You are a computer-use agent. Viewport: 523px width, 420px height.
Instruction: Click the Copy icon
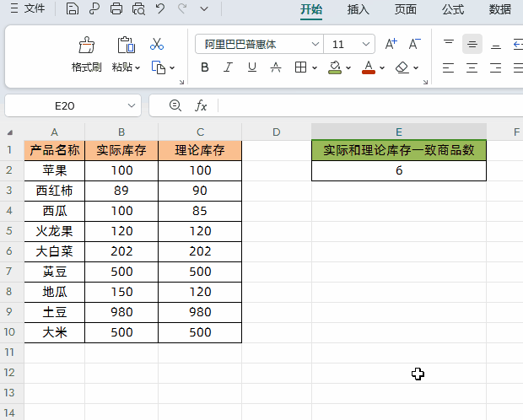(x=159, y=67)
